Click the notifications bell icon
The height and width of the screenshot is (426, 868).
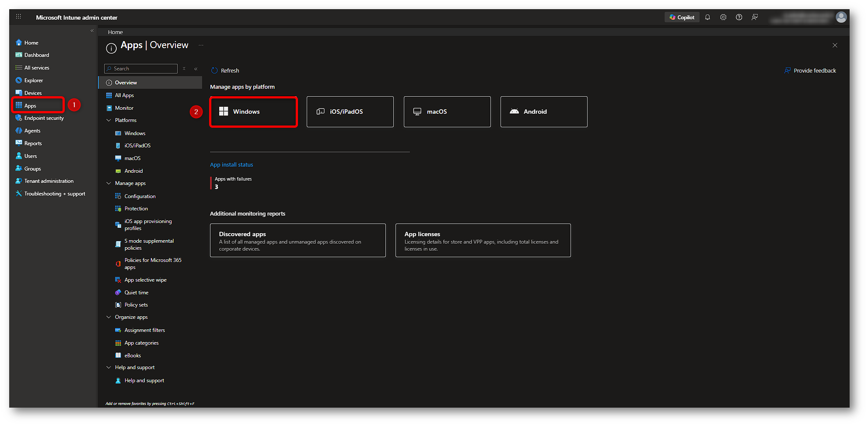[x=707, y=17]
